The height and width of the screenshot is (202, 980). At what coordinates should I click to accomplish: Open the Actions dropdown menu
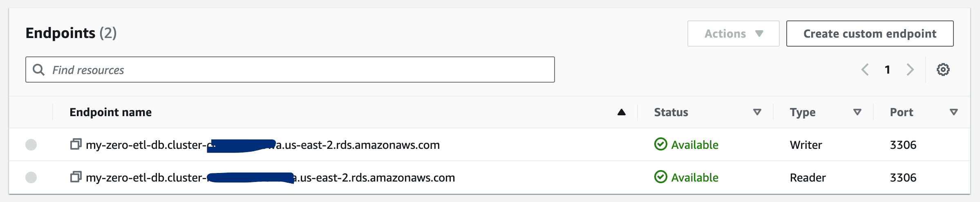[x=733, y=34]
